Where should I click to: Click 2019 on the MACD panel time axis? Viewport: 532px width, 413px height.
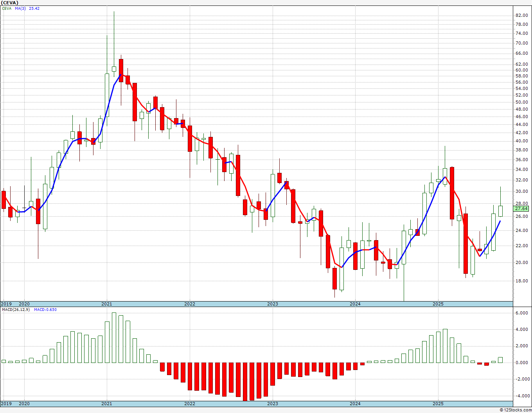(x=6, y=404)
